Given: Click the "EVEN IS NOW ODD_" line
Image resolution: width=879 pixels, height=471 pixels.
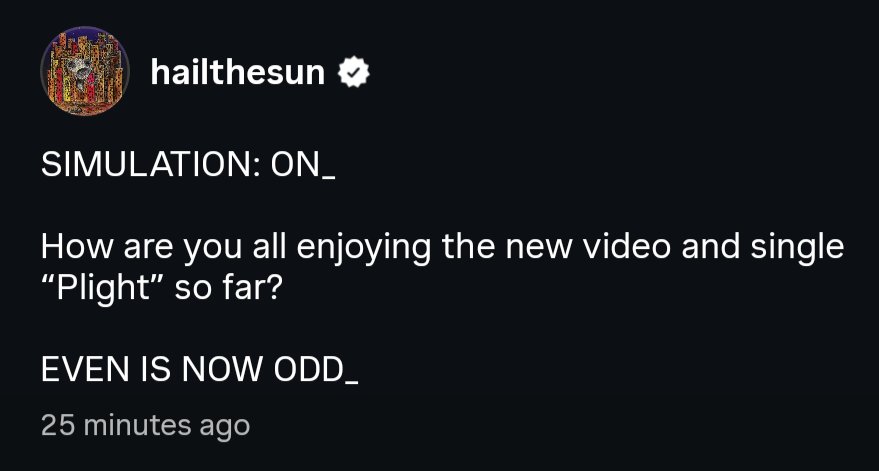Looking at the screenshot, I should point(200,368).
